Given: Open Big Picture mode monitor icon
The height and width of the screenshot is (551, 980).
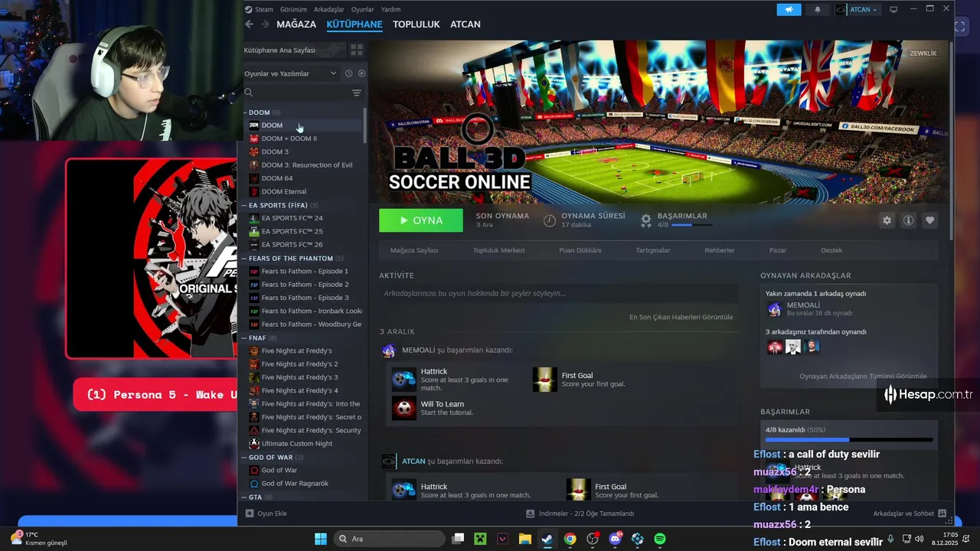Looking at the screenshot, I should [x=893, y=9].
